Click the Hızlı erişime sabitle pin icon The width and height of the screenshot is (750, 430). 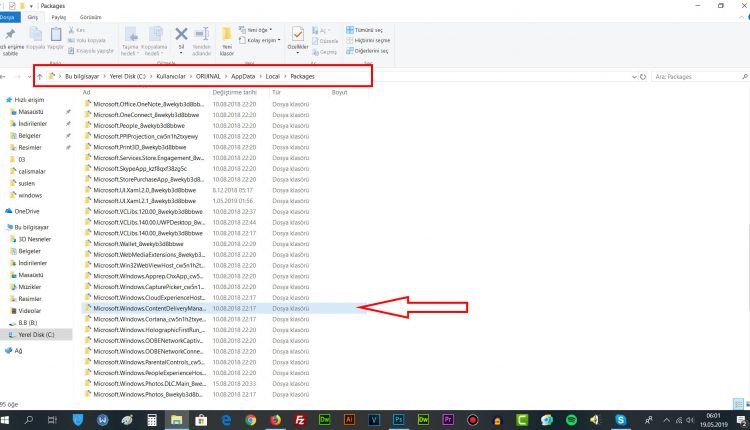10,34
